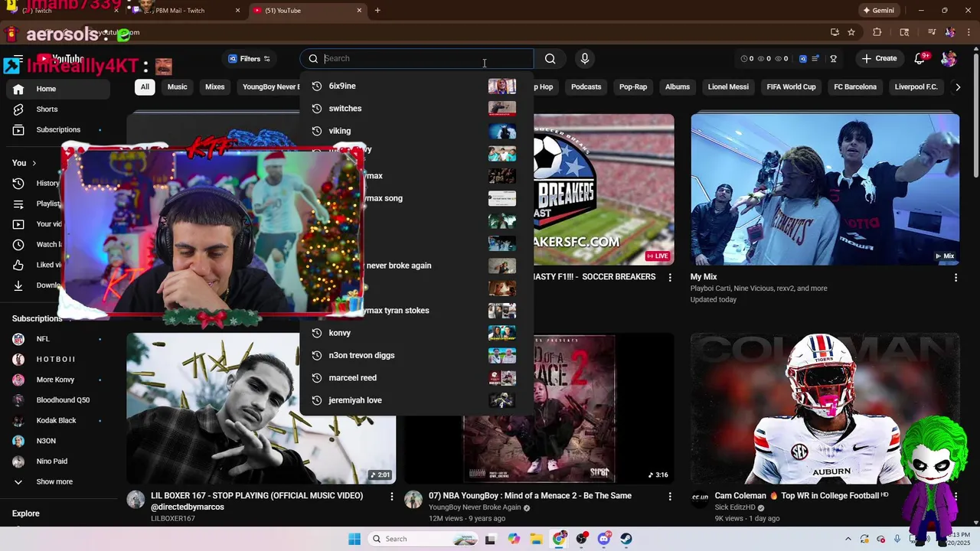Open the Filters dropdown
The image size is (980, 551).
tap(250, 59)
